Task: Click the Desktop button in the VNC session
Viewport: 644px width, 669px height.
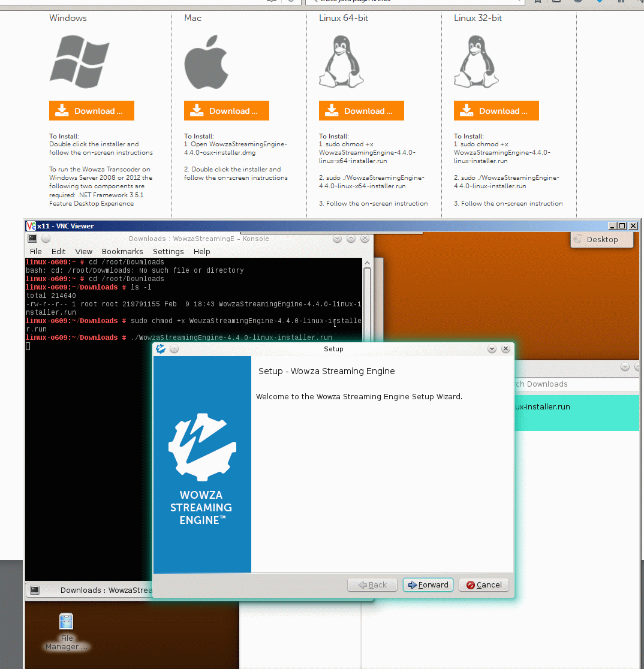Action: [602, 239]
